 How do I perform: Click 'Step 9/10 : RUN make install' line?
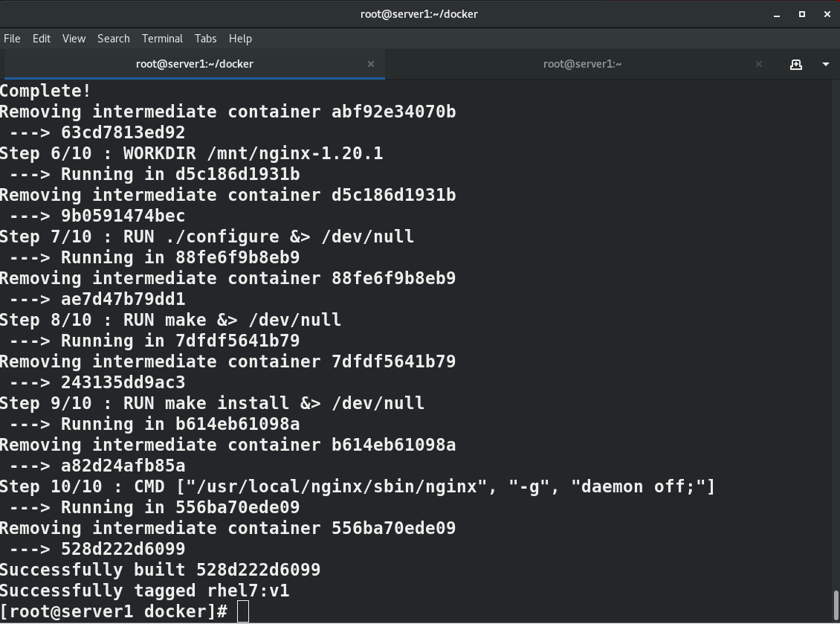pyautogui.click(x=212, y=404)
